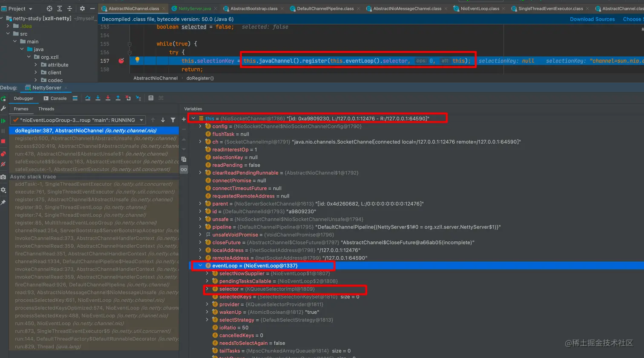
Task: Expand the config variable node
Action: (x=200, y=126)
